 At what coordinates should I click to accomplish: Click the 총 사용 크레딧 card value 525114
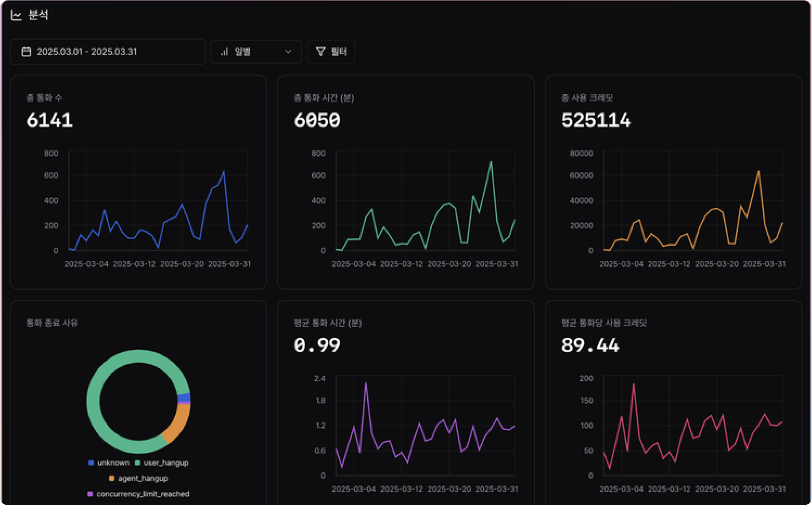596,120
